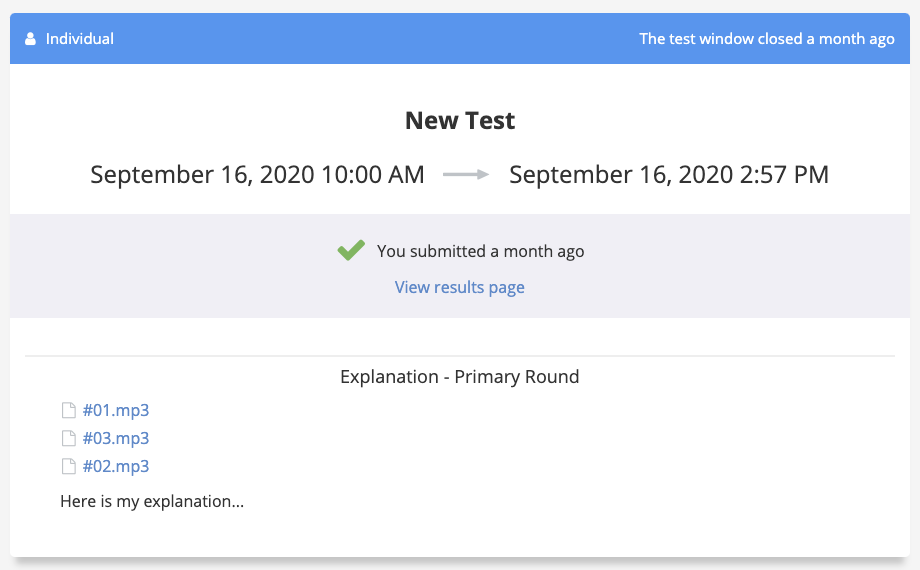This screenshot has width=920, height=570.
Task: Click the test window closed message
Action: [x=767, y=39]
